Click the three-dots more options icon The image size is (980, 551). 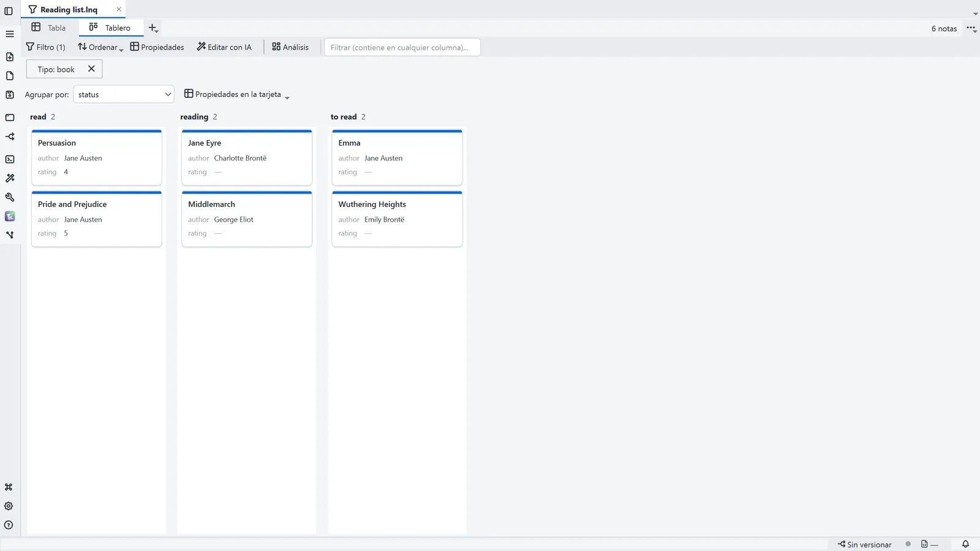[971, 28]
